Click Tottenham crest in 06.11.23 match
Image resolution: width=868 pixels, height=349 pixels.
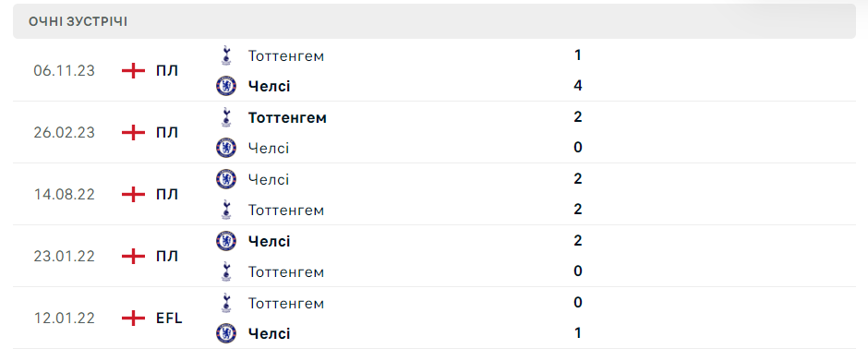click(225, 55)
